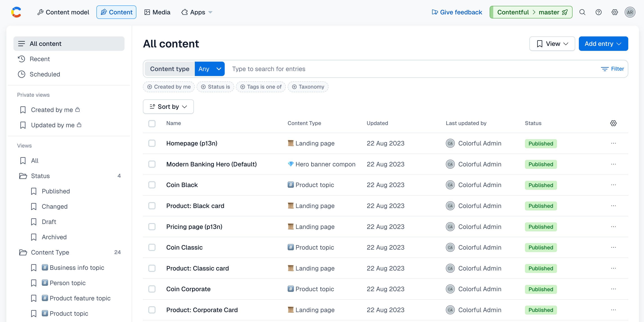644x322 pixels.
Task: Click the help circle icon in top bar
Action: 598,12
